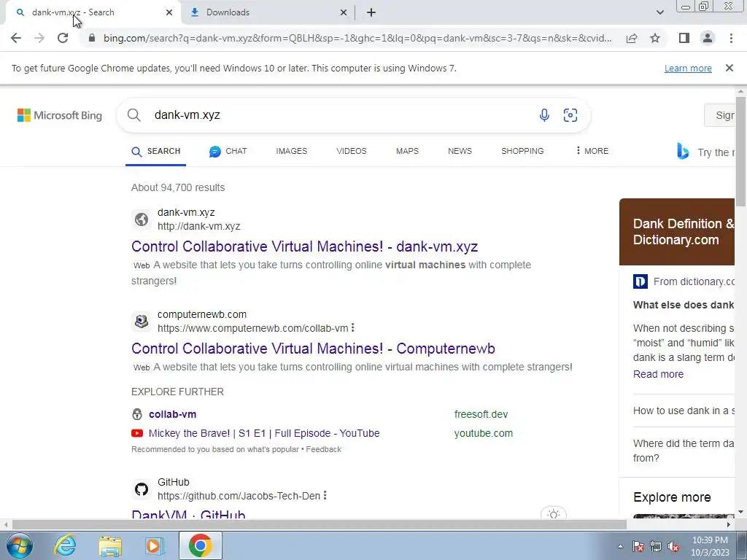Screen dimensions: 747x560
Task: Click the muted volume tray icon
Action: (x=673, y=546)
